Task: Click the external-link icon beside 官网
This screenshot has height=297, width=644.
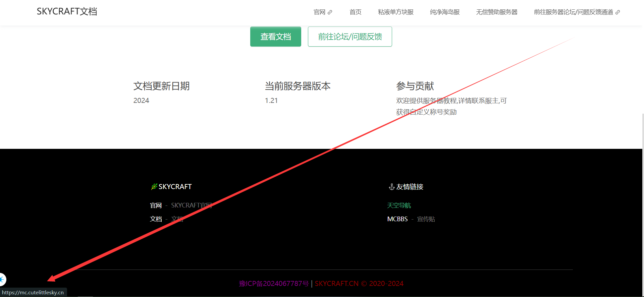Action: click(x=330, y=12)
